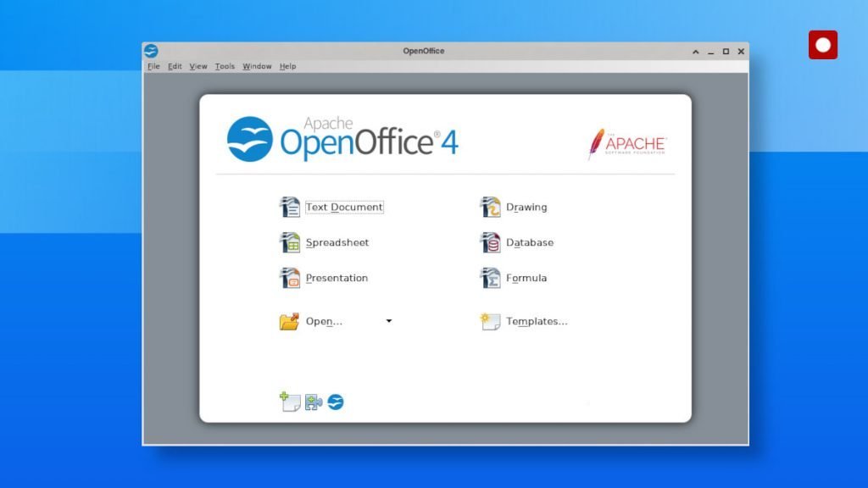This screenshot has width=868, height=488.
Task: Click the Templates sheet icon
Action: [490, 321]
